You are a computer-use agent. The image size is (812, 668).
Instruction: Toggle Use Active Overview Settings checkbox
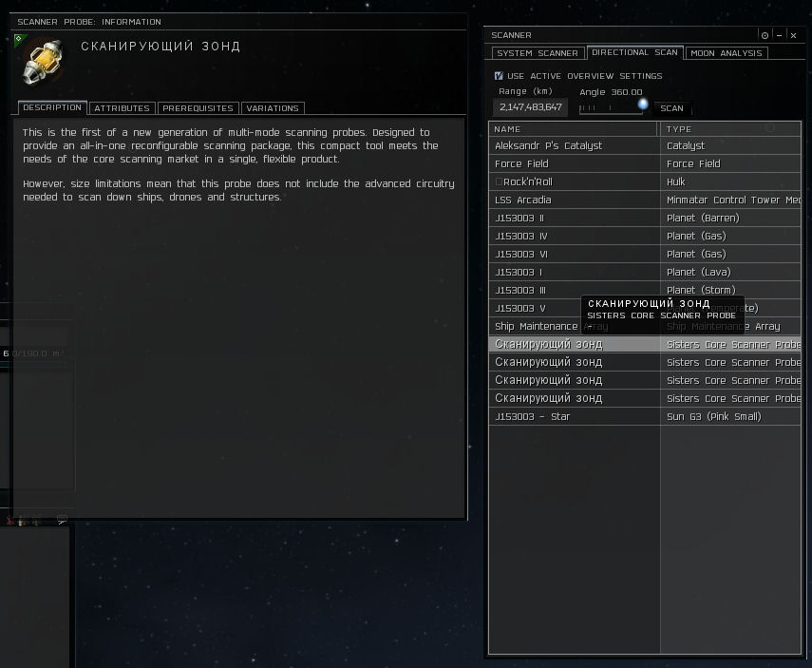(x=499, y=76)
